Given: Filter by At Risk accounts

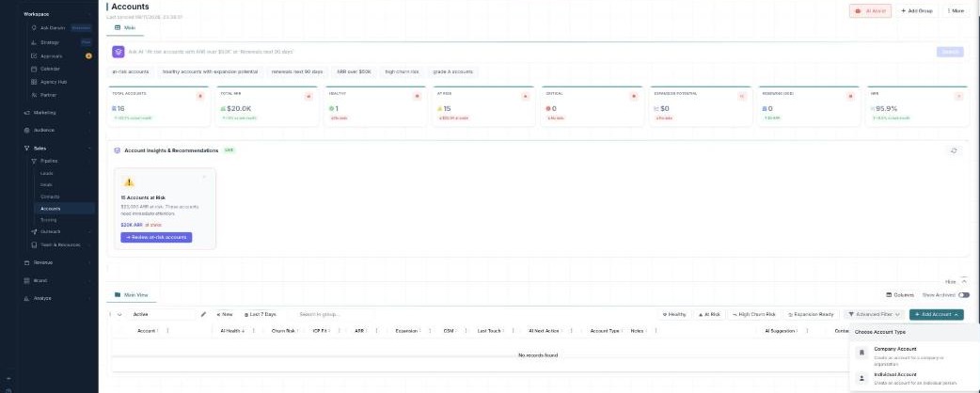Looking at the screenshot, I should [709, 315].
